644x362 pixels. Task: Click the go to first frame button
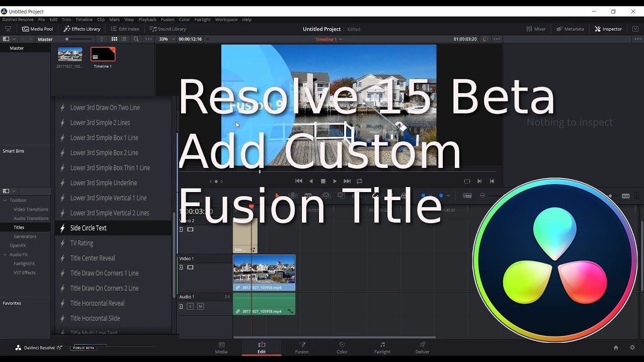pos(299,181)
